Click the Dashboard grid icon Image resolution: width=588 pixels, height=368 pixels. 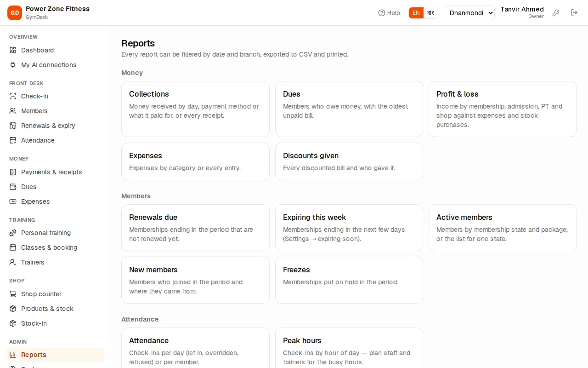13,50
